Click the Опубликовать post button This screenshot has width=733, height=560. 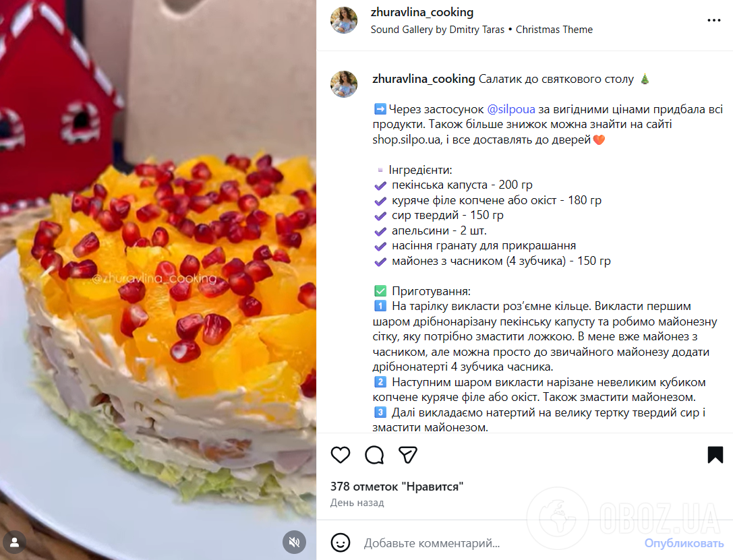[x=684, y=543]
